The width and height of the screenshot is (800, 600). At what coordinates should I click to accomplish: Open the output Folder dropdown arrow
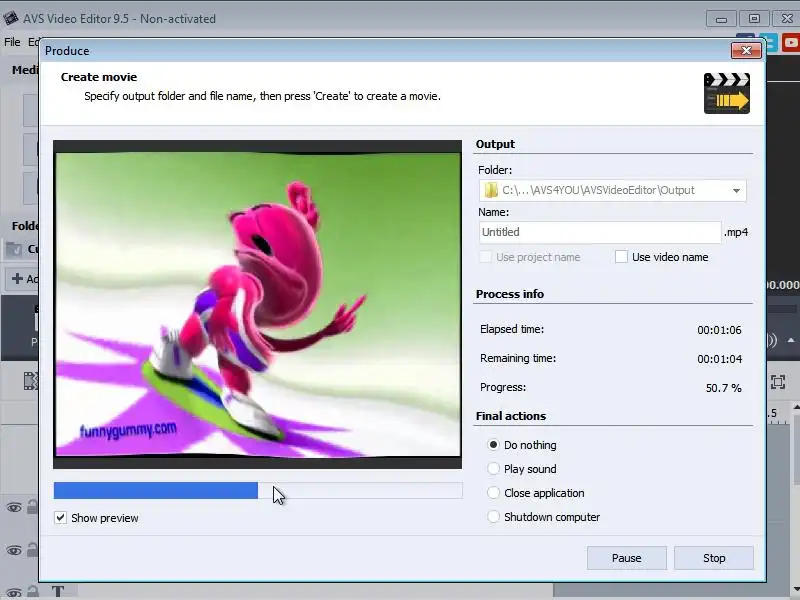point(736,190)
